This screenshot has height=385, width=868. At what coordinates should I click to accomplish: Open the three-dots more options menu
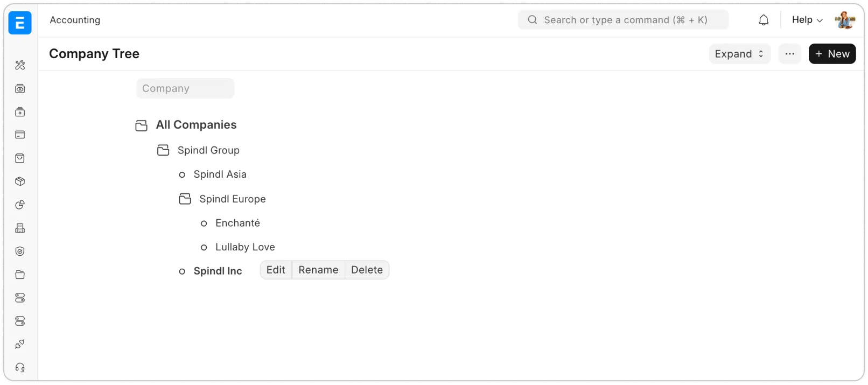pos(790,54)
